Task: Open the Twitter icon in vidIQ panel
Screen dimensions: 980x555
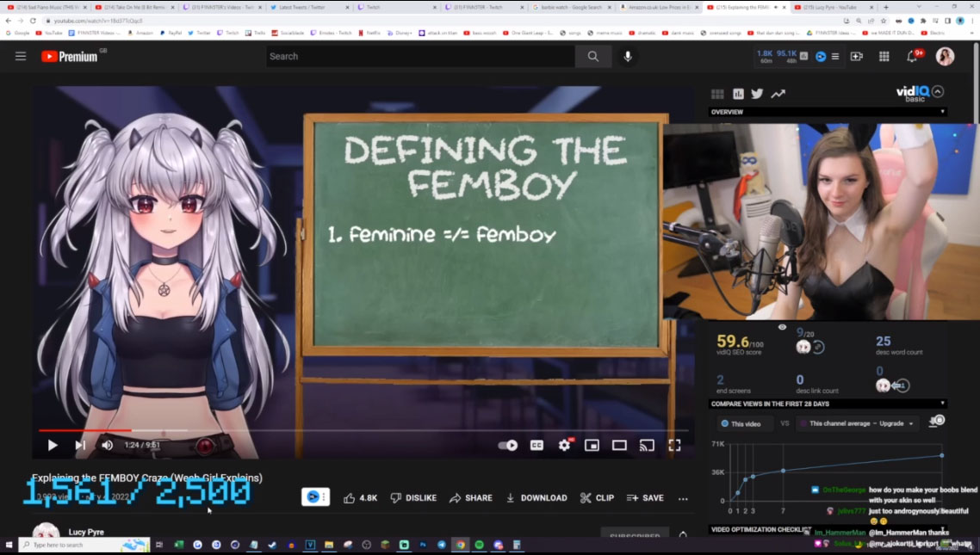Action: [x=757, y=94]
